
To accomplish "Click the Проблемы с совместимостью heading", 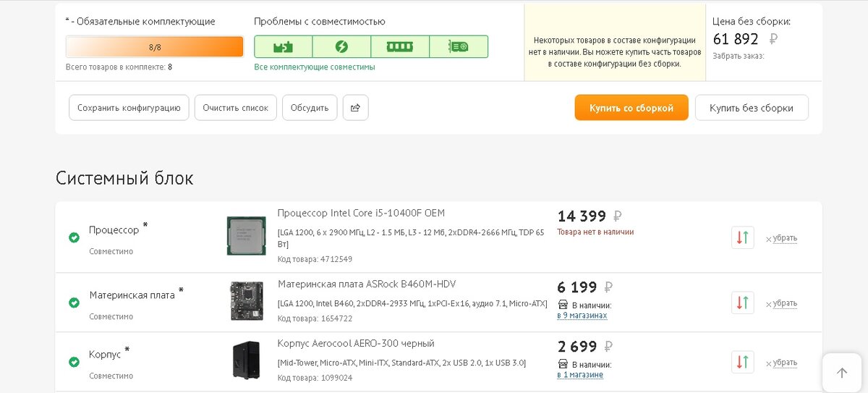I will [320, 22].
